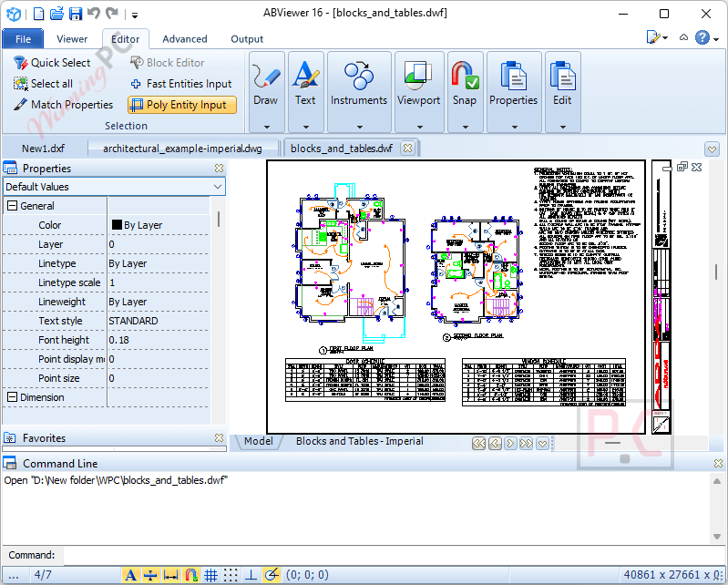Click the Command input field
Viewport: 728px width, 585px height.
click(x=393, y=555)
